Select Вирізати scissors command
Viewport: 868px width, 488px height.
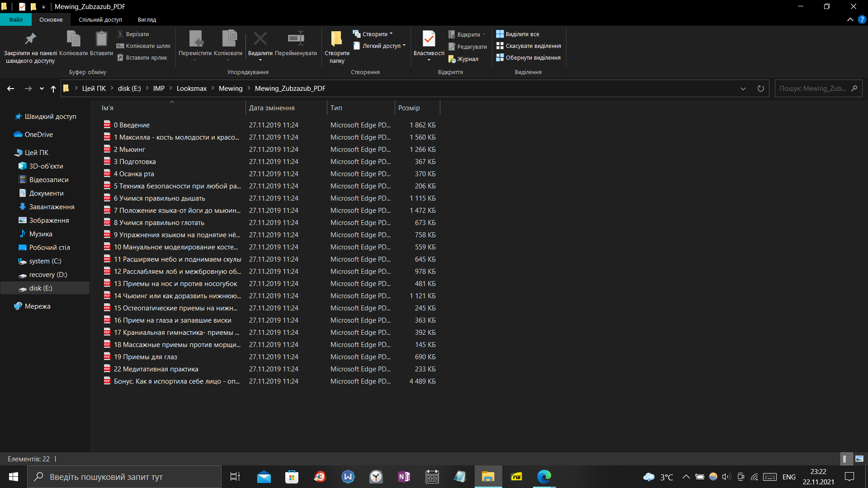click(133, 34)
